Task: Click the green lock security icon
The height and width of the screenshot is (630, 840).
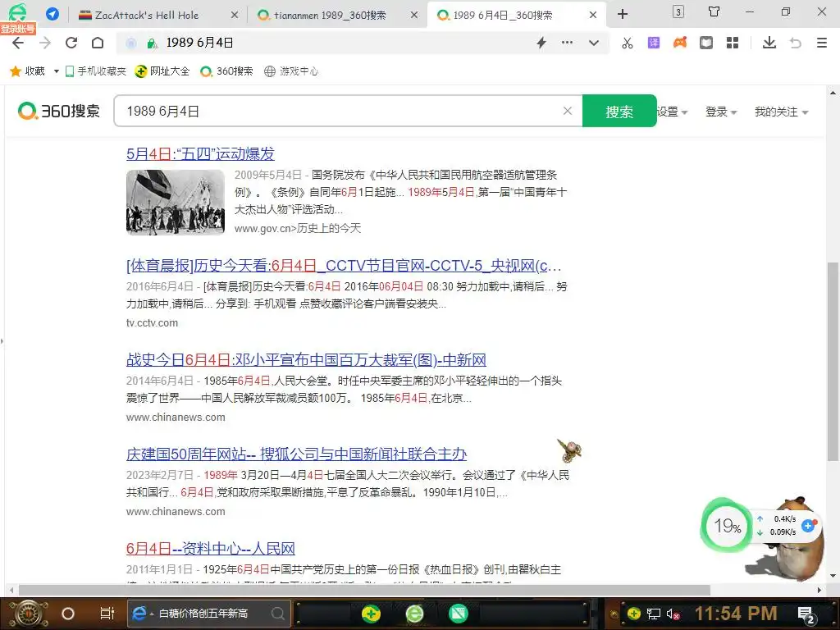Action: pos(152,43)
